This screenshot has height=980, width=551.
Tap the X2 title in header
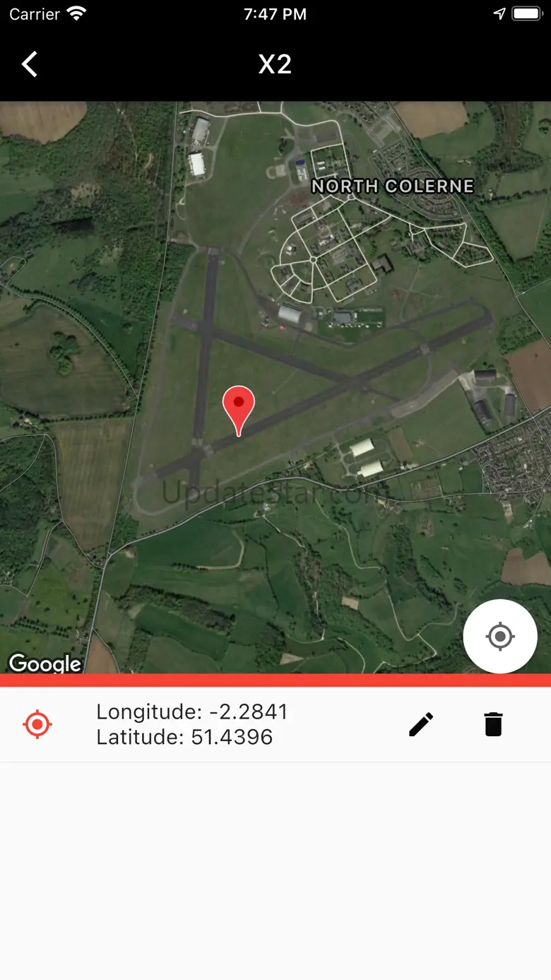pyautogui.click(x=275, y=64)
